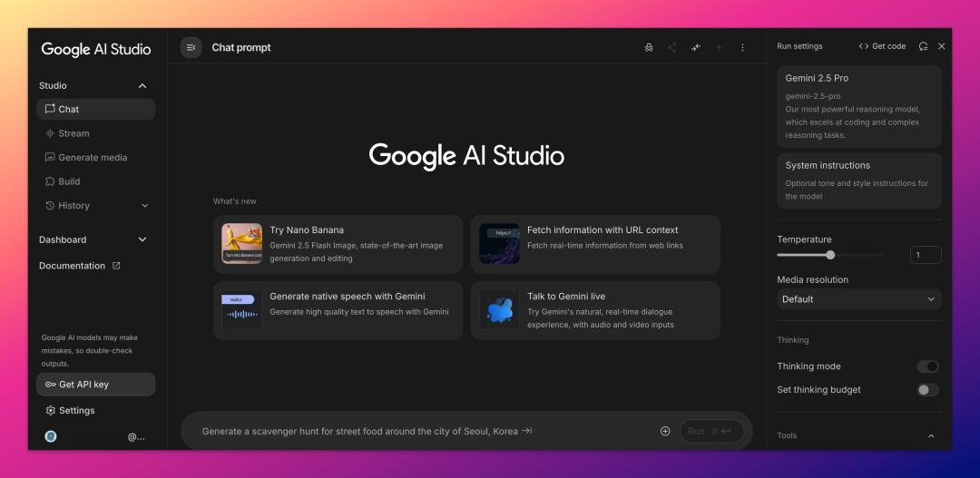Click Try Nano Banana title
Screen dimensions: 980x478
[x=307, y=230]
